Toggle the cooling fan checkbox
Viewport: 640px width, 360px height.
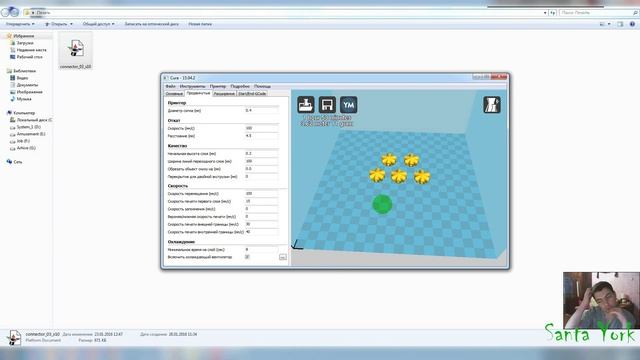pos(247,257)
